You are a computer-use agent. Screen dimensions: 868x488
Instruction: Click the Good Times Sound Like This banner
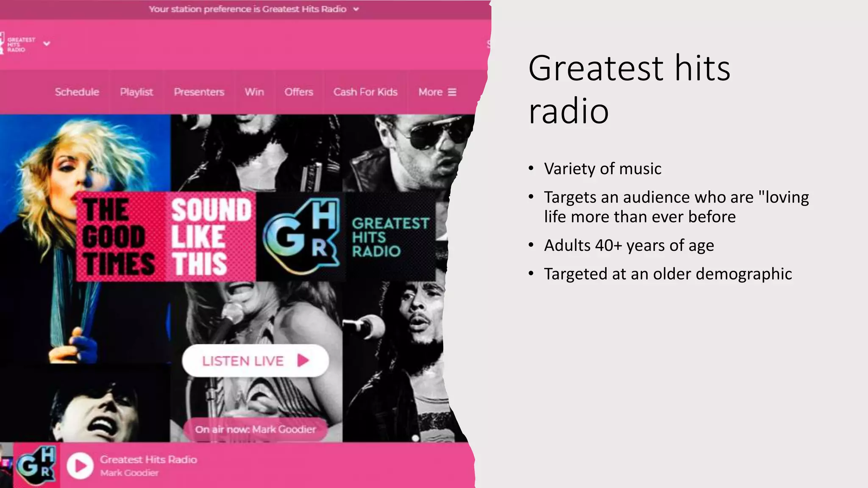[x=166, y=236]
